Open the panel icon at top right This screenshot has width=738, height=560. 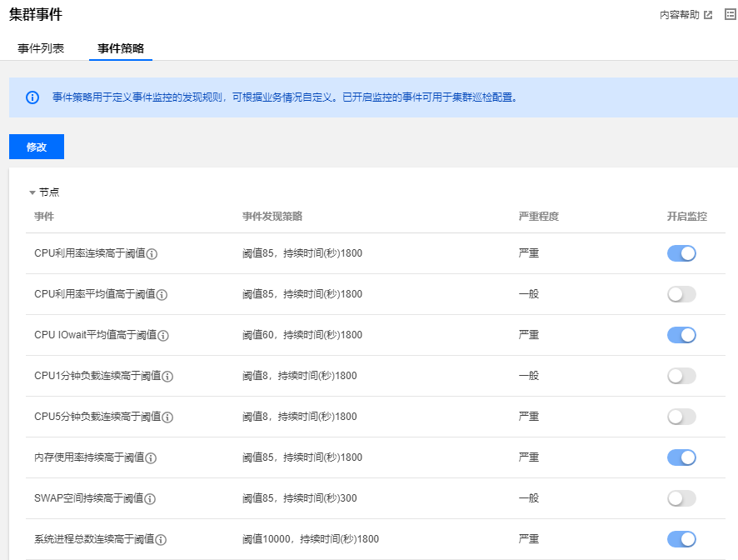click(x=730, y=15)
